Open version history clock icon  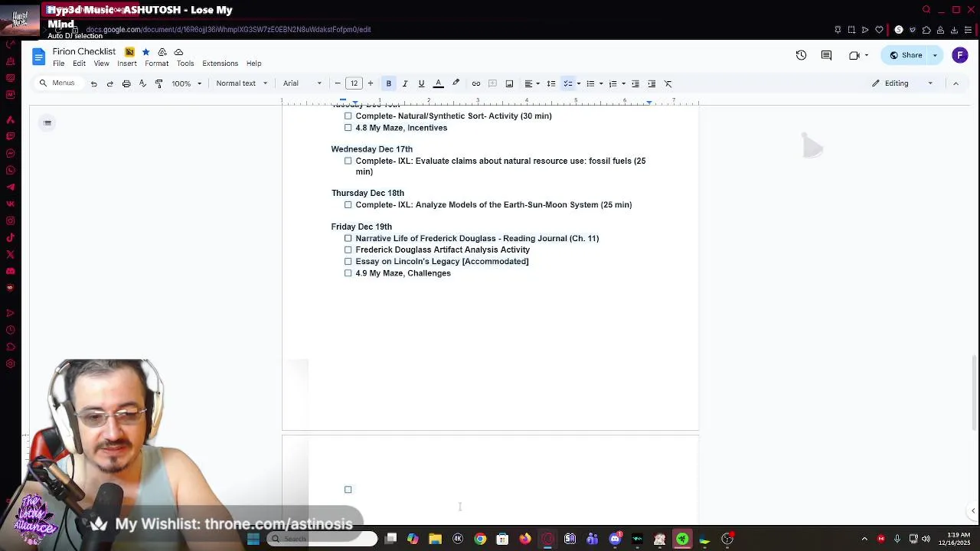pyautogui.click(x=801, y=55)
